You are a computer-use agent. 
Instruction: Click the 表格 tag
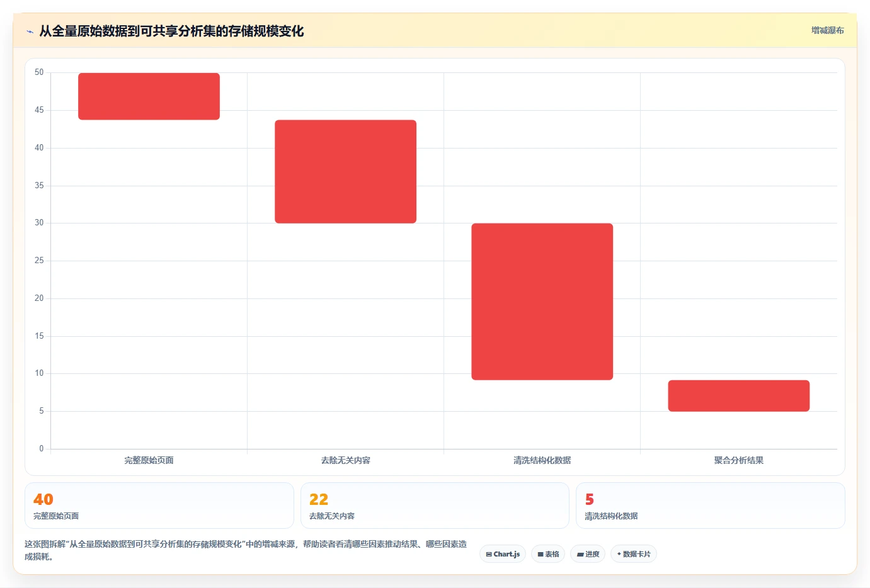(548, 554)
